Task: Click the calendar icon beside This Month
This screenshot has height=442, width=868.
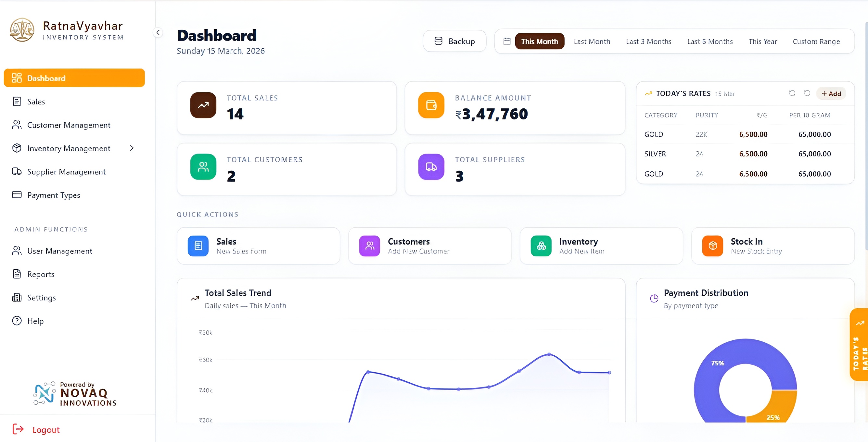Action: pos(507,42)
